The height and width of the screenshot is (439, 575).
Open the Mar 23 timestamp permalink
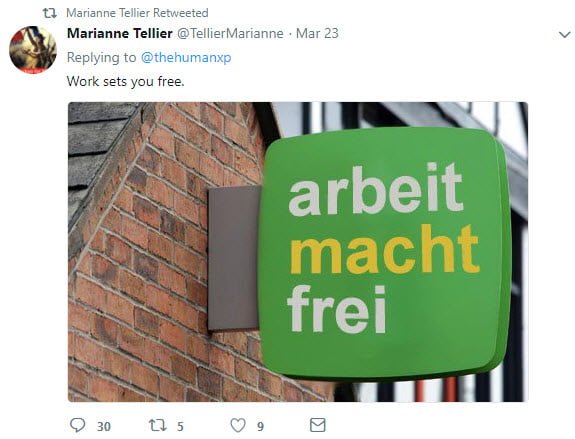click(317, 33)
